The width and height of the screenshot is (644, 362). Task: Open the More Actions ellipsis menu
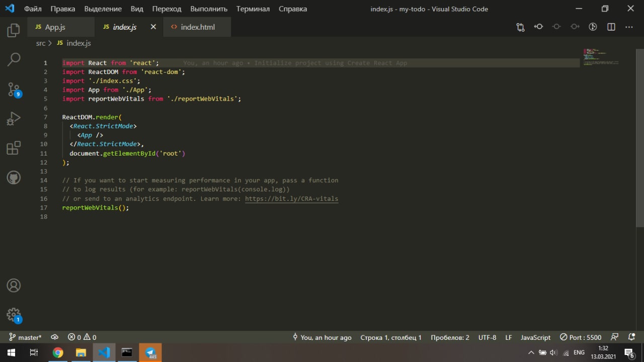(x=629, y=27)
